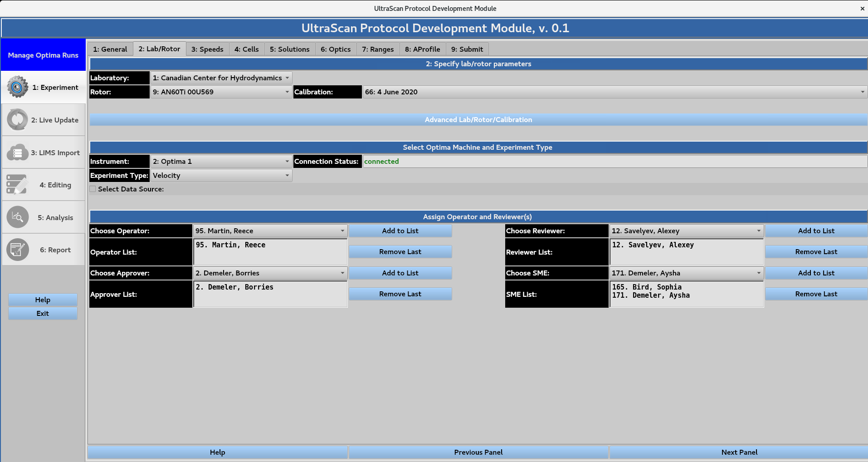This screenshot has width=868, height=462.
Task: Remove the last approver from the list
Action: point(400,294)
